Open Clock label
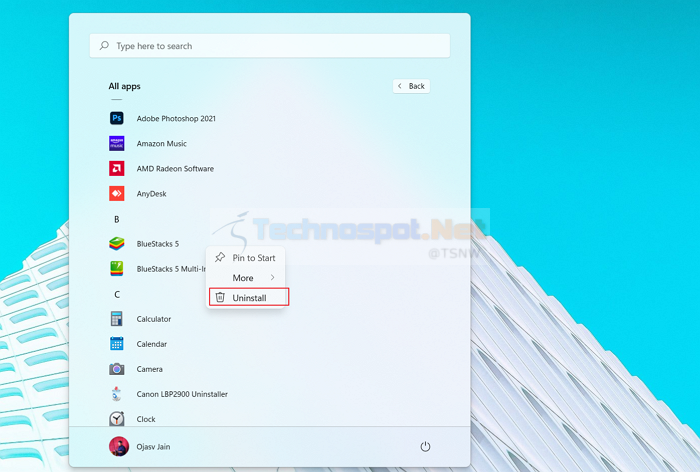 146,419
